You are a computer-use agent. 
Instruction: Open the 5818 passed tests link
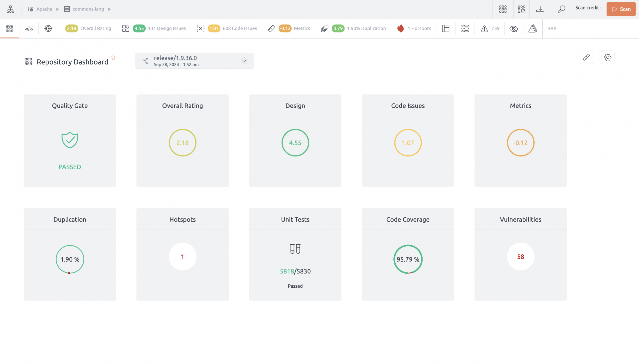(x=287, y=271)
